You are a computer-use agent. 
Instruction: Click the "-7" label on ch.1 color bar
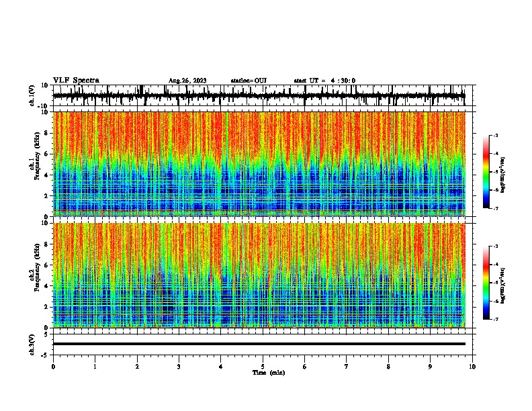point(495,208)
